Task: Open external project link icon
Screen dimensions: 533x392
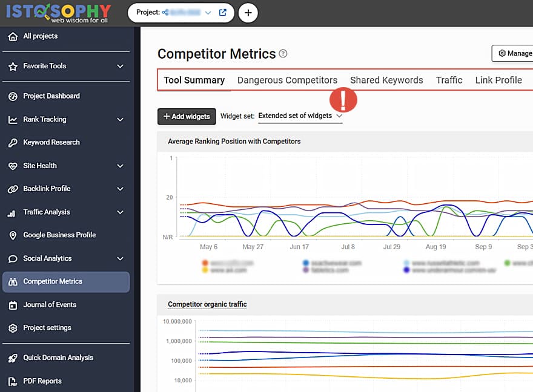Action: (223, 12)
